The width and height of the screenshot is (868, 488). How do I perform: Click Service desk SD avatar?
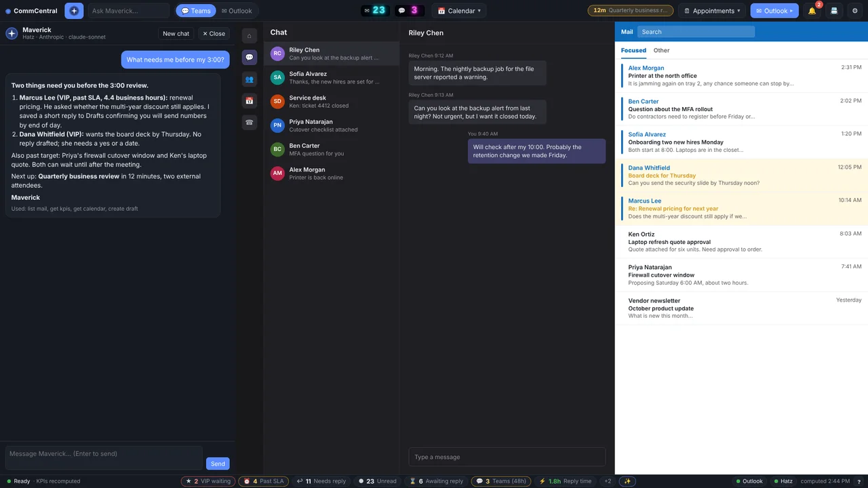click(x=277, y=102)
